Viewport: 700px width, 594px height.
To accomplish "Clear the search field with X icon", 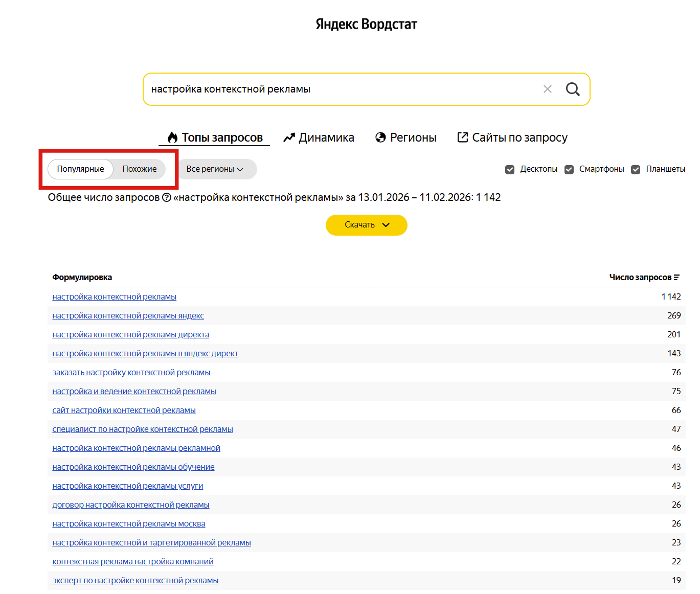I will click(x=547, y=89).
